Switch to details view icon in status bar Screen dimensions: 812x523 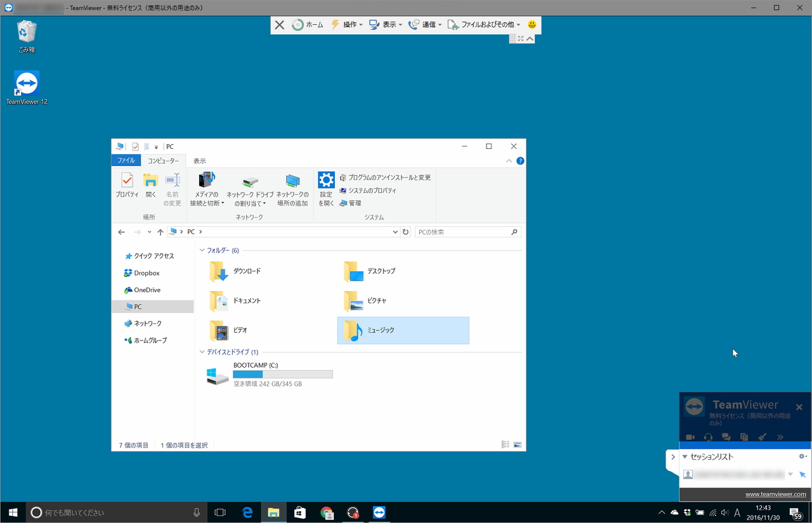(506, 445)
